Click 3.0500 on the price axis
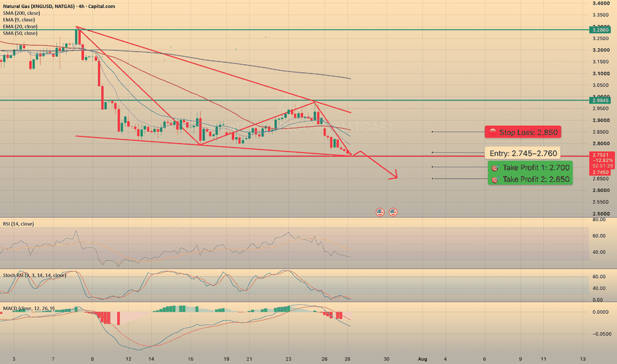Image resolution: width=617 pixels, height=364 pixels. pos(601,85)
